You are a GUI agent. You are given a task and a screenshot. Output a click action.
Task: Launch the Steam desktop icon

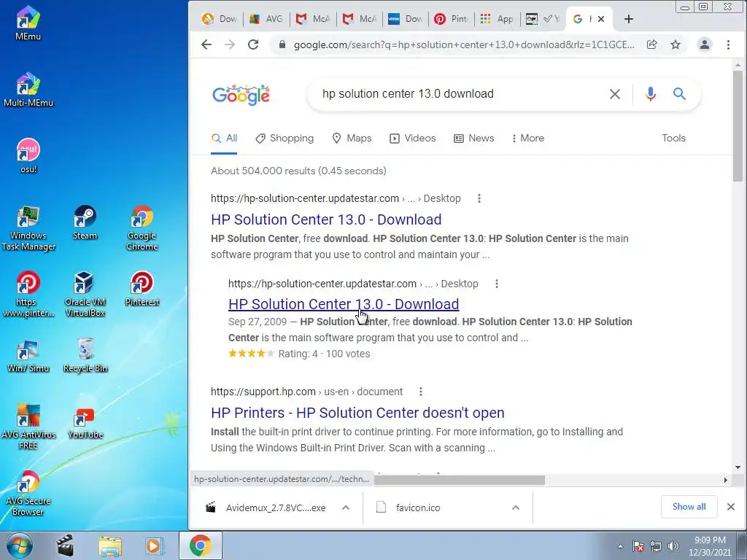tap(85, 222)
